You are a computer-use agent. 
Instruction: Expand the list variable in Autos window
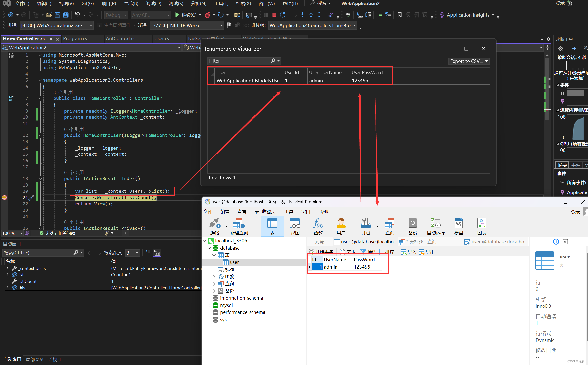[x=8, y=275]
